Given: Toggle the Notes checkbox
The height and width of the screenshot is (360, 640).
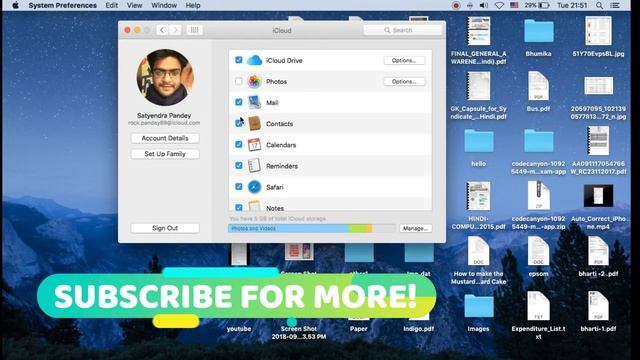Looking at the screenshot, I should point(239,207).
